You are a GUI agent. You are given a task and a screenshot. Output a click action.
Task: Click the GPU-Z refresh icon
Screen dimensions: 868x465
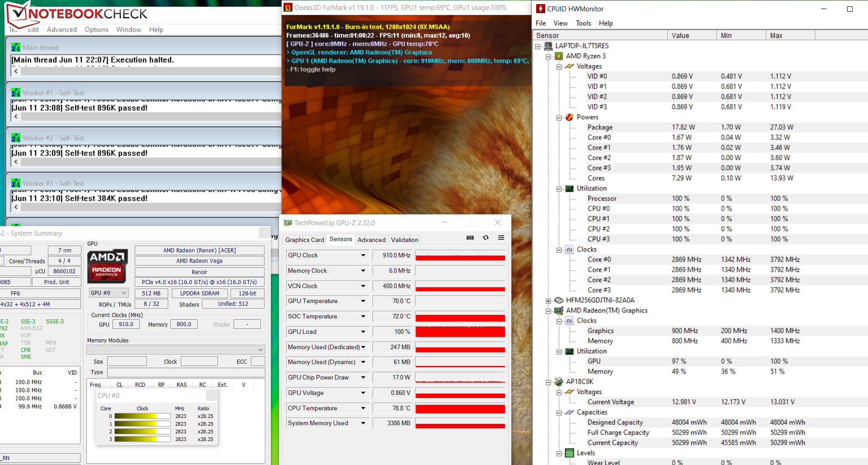[x=486, y=237]
